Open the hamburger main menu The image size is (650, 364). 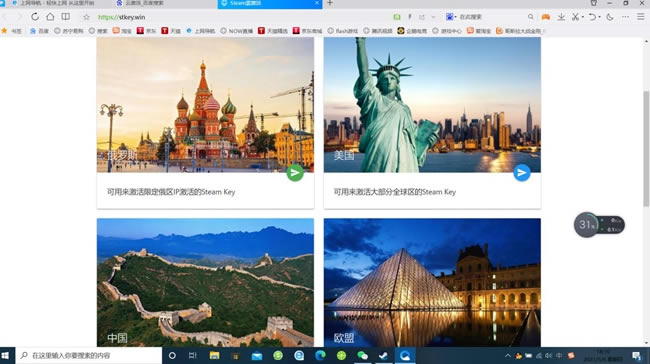click(640, 17)
